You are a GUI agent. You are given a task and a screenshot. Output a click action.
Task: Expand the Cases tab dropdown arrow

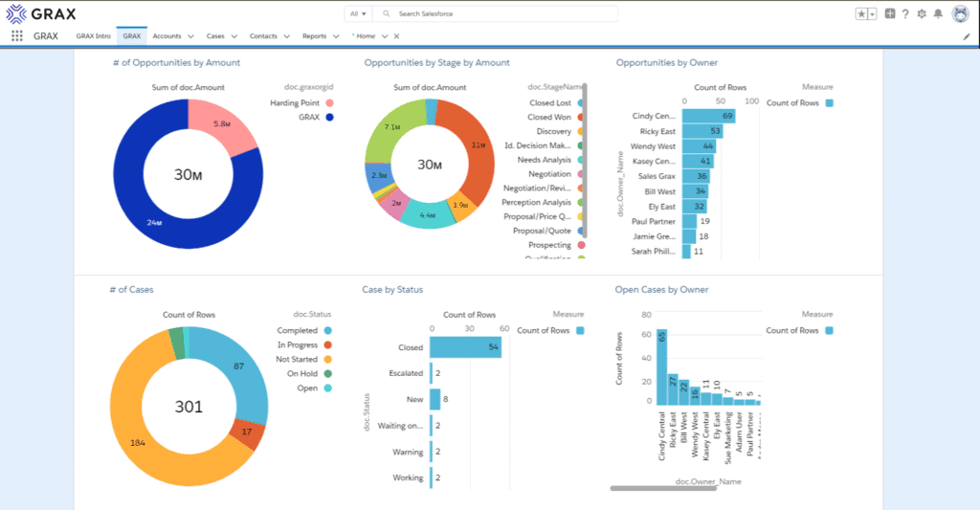[234, 36]
